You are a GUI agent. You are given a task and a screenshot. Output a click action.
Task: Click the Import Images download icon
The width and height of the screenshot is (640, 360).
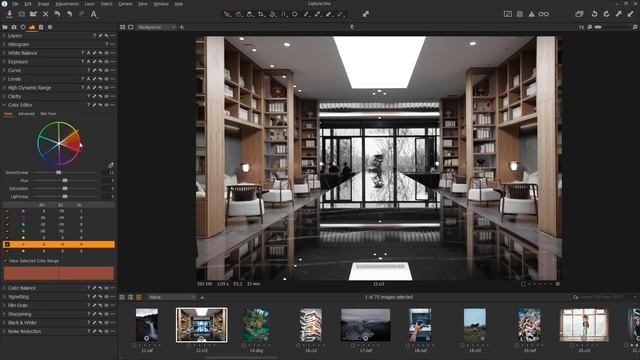click(9, 14)
